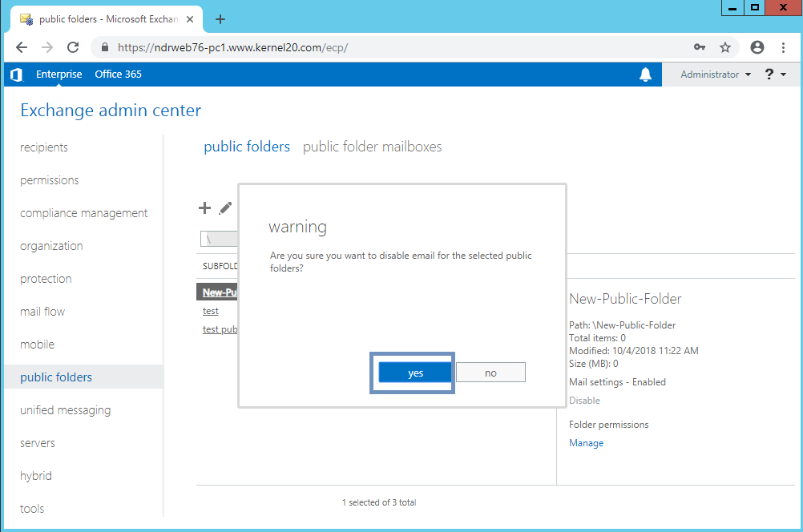The width and height of the screenshot is (803, 532).
Task: Click the browser forward arrow
Action: tap(47, 47)
